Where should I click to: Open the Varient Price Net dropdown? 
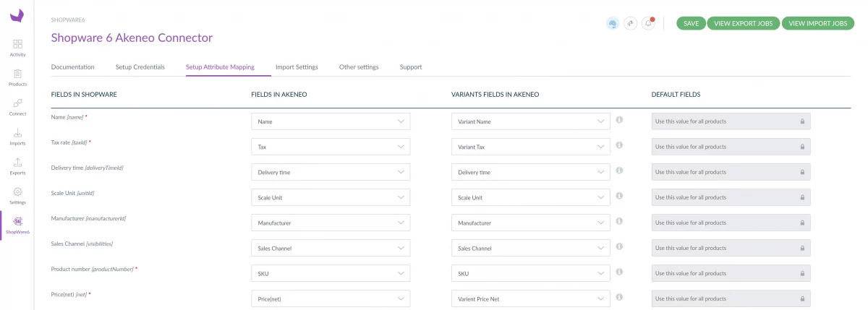[x=531, y=298]
